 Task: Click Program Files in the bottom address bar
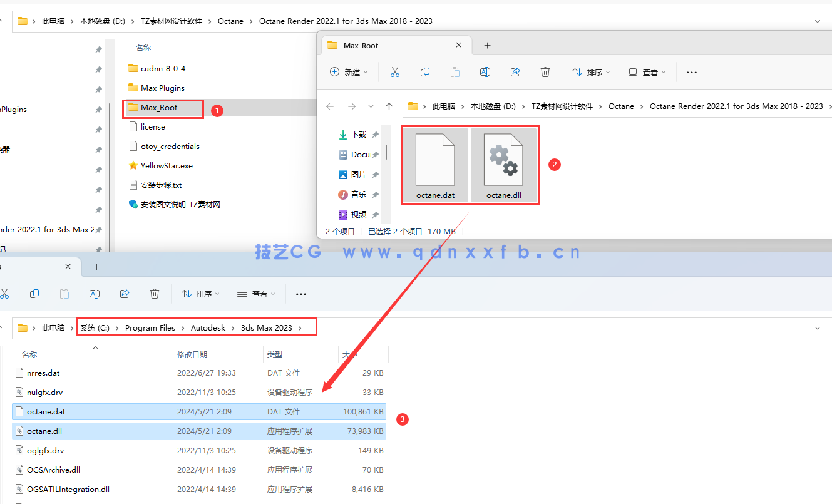[150, 327]
